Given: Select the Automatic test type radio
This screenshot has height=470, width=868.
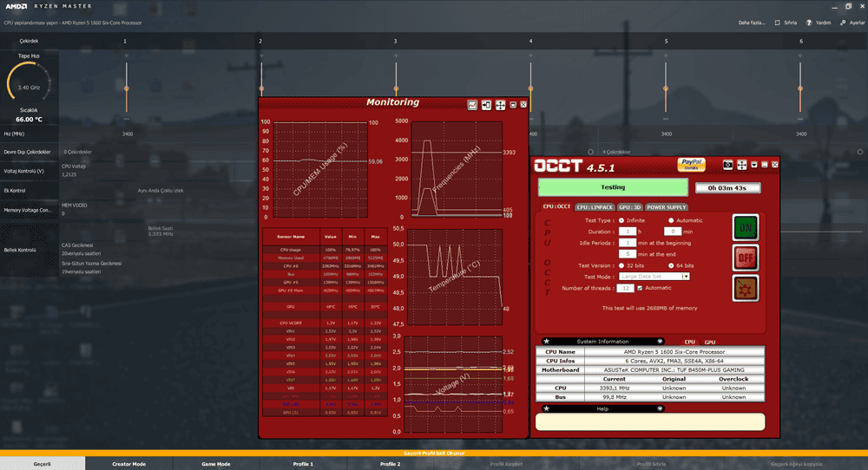Looking at the screenshot, I should (671, 220).
